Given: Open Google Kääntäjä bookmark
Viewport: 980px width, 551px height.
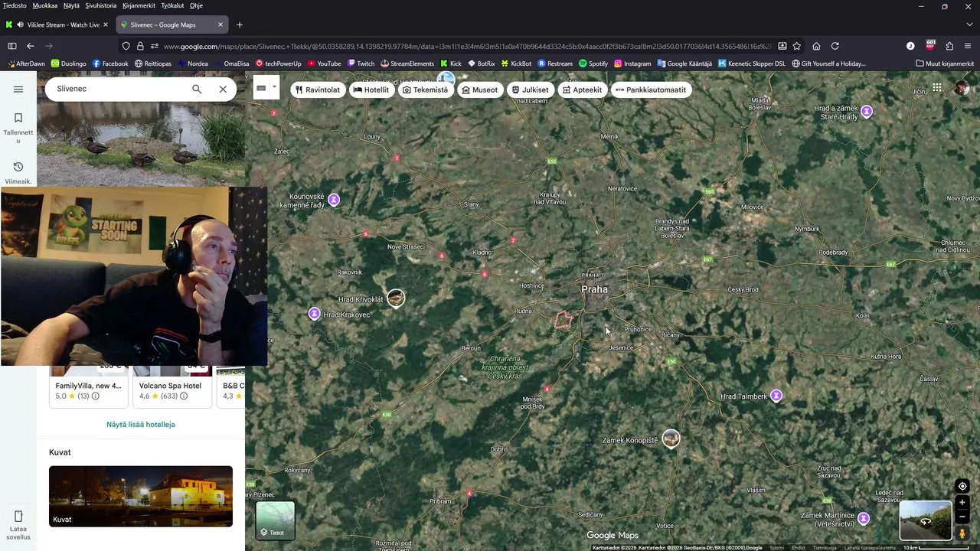Looking at the screenshot, I should pyautogui.click(x=684, y=64).
